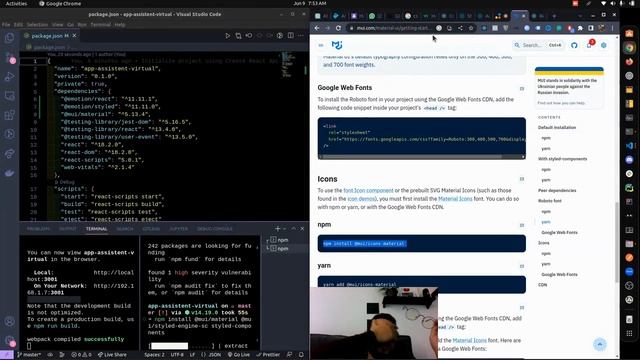Screen dimensions: 640x360
Task: Open MUI notifications bell with badge
Action: pos(589,45)
